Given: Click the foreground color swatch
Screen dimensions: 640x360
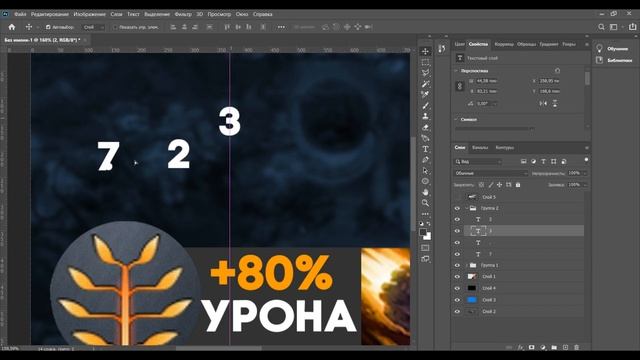Looking at the screenshot, I should click(x=423, y=233).
